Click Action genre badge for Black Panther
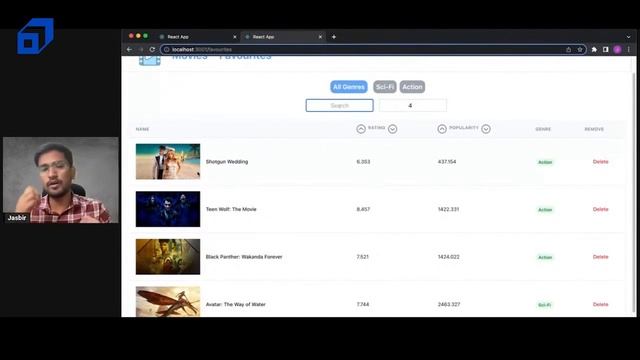 [545, 257]
